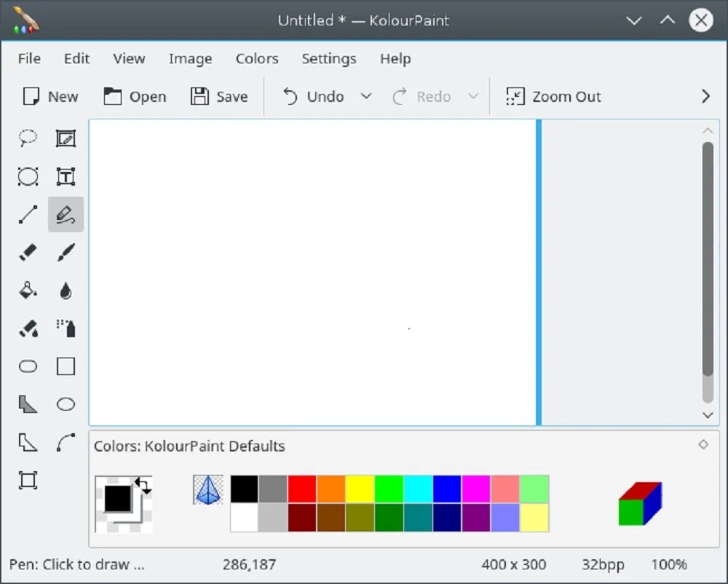Select the rectangular selection tool

(x=66, y=138)
